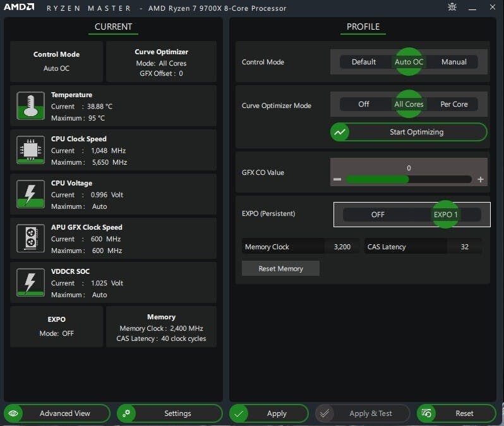Click the APU GFX Clock Speed heading
Screen dimensions: 504x426
(87, 227)
